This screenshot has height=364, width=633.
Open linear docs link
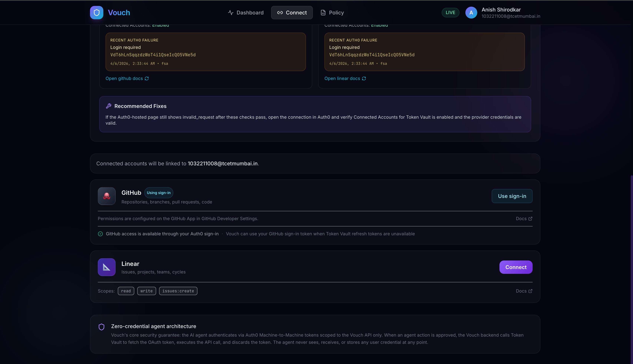(x=342, y=79)
